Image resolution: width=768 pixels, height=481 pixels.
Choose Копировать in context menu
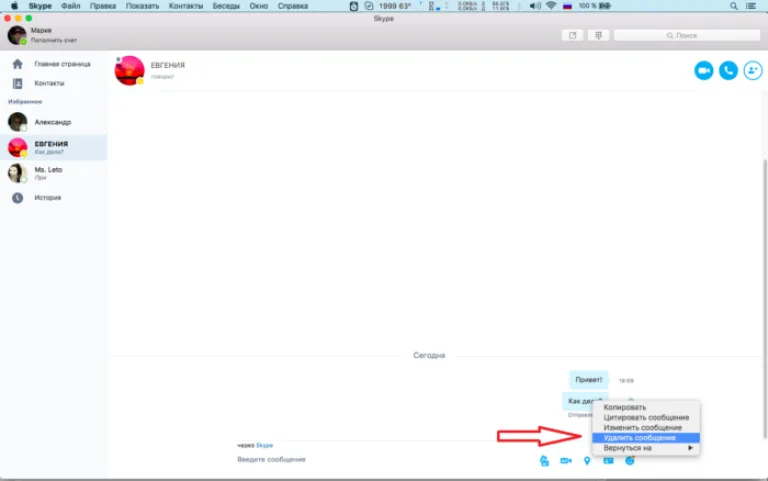point(646,408)
